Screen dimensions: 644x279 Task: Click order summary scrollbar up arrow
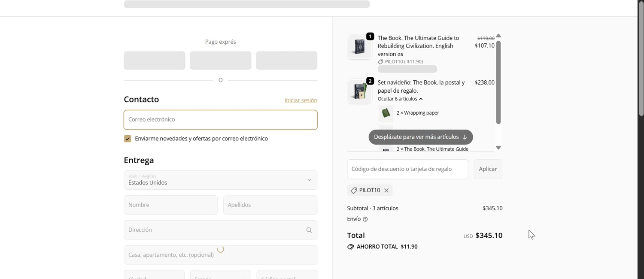click(498, 36)
